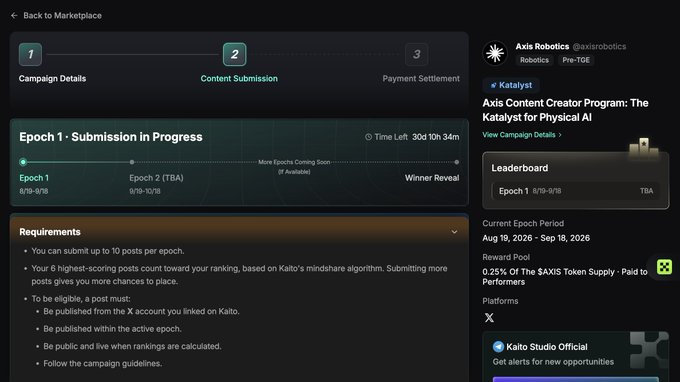Image resolution: width=680 pixels, height=382 pixels.
Task: Click the purple button in Kaito card
Action: pyautogui.click(x=575, y=379)
